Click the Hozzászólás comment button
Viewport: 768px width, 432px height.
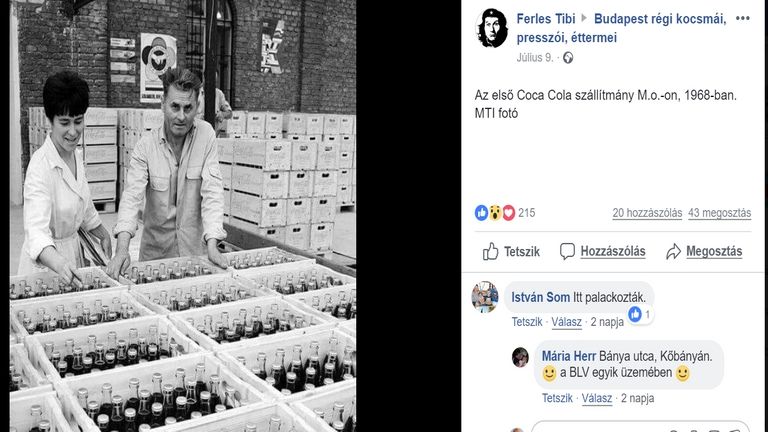point(602,251)
